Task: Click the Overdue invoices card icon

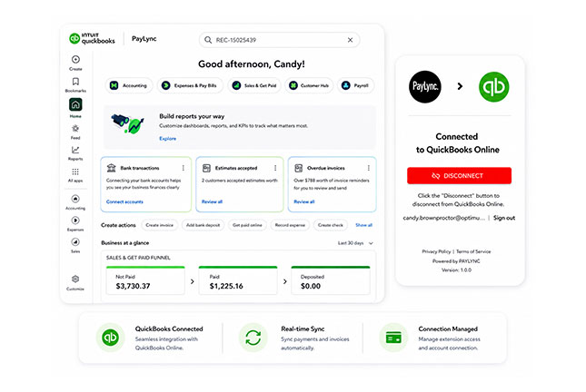Action: tap(299, 168)
